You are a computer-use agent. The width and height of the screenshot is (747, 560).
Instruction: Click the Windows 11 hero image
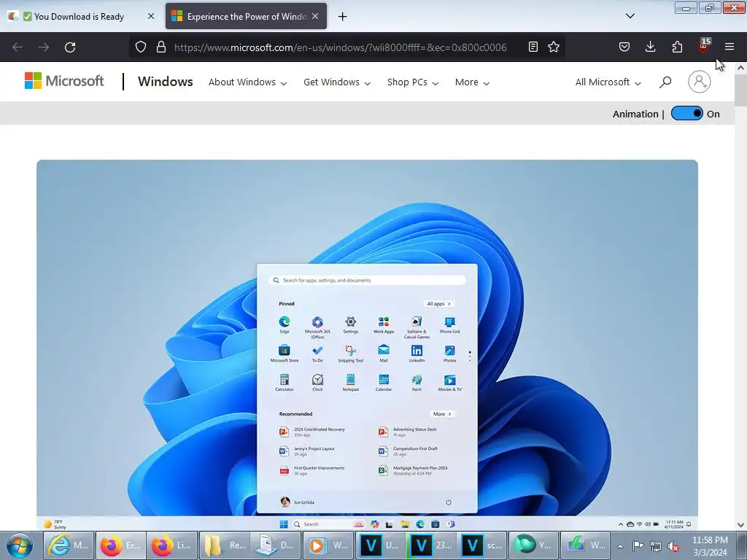[368, 345]
